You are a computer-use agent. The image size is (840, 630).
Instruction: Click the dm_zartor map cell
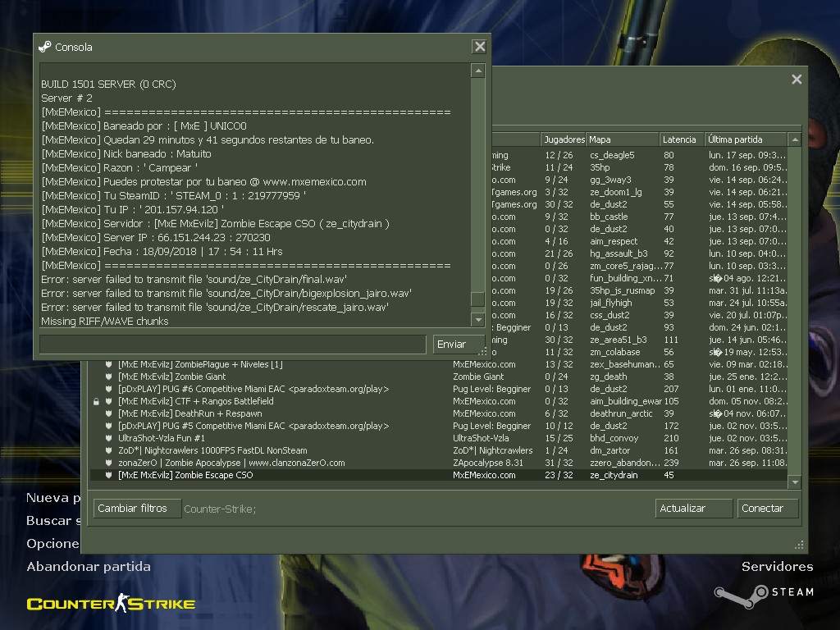click(609, 451)
